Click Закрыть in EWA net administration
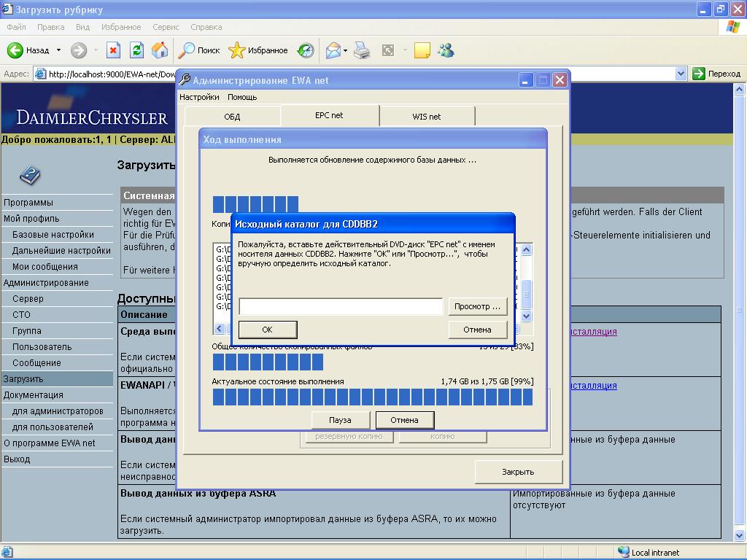The image size is (747, 560). (519, 472)
